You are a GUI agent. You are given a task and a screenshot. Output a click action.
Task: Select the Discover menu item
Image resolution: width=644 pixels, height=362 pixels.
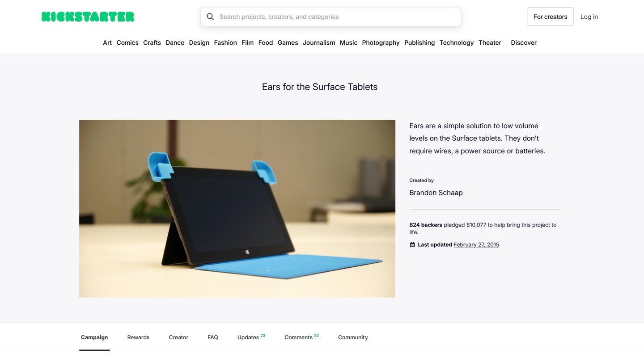point(523,42)
